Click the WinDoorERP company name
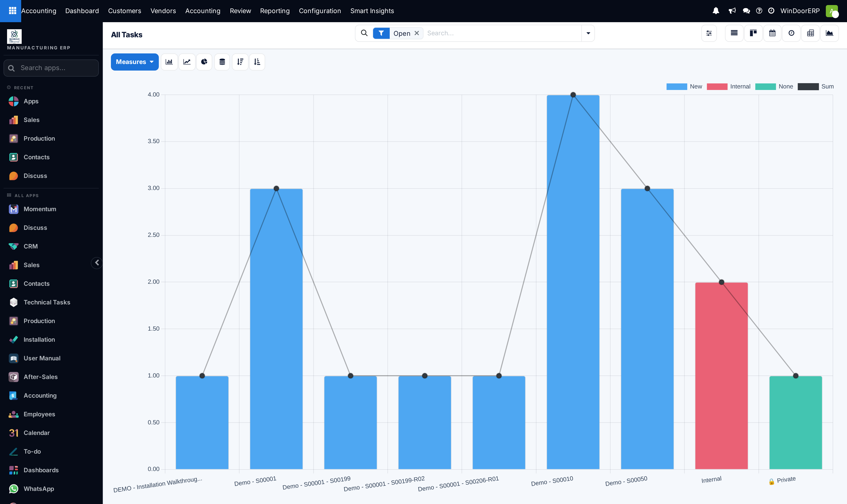The image size is (847, 504). pos(800,11)
